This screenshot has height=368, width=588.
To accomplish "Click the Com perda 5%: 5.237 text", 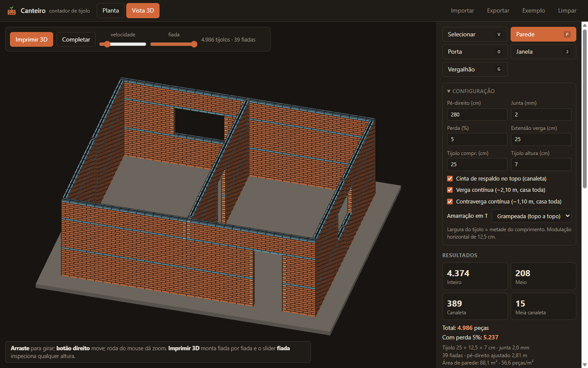I will click(470, 337).
